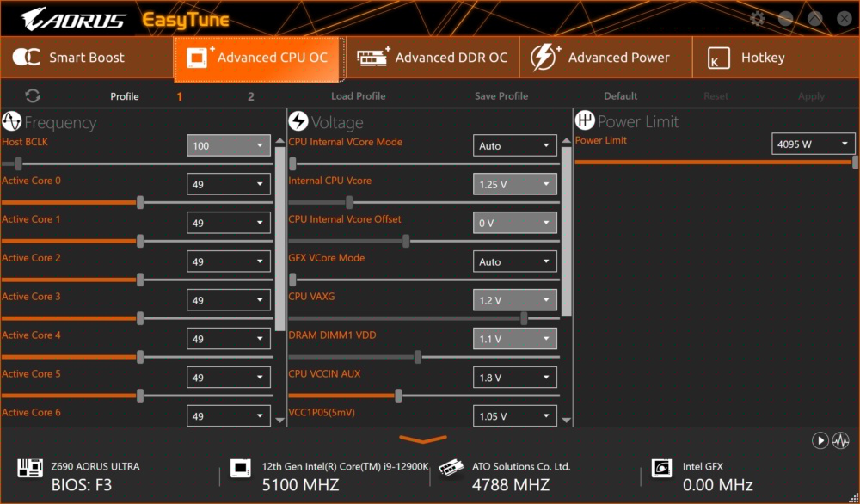Click the RAM icon beside ATO Solutions
The image size is (860, 504).
point(451,469)
